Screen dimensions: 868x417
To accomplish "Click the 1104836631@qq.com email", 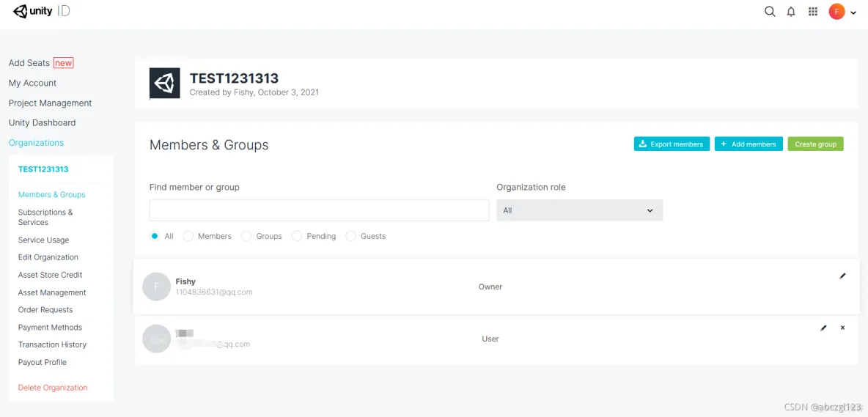I will [213, 292].
